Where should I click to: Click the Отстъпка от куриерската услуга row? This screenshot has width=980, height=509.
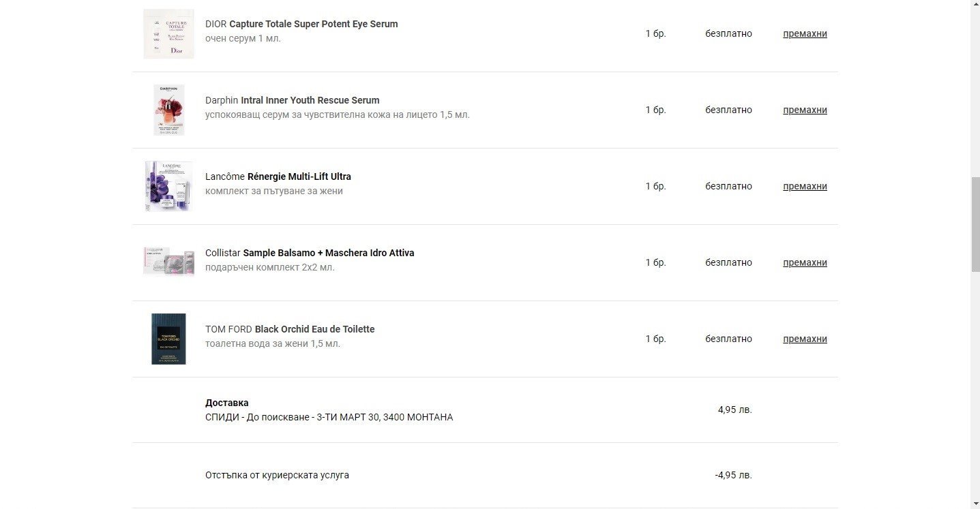[x=277, y=475]
